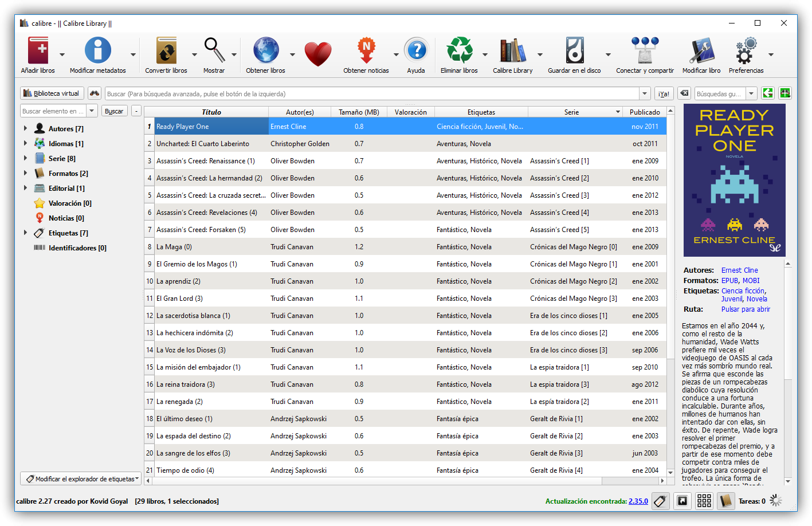
Task: Open the Modificar metadatos dropdown arrow
Action: point(134,55)
